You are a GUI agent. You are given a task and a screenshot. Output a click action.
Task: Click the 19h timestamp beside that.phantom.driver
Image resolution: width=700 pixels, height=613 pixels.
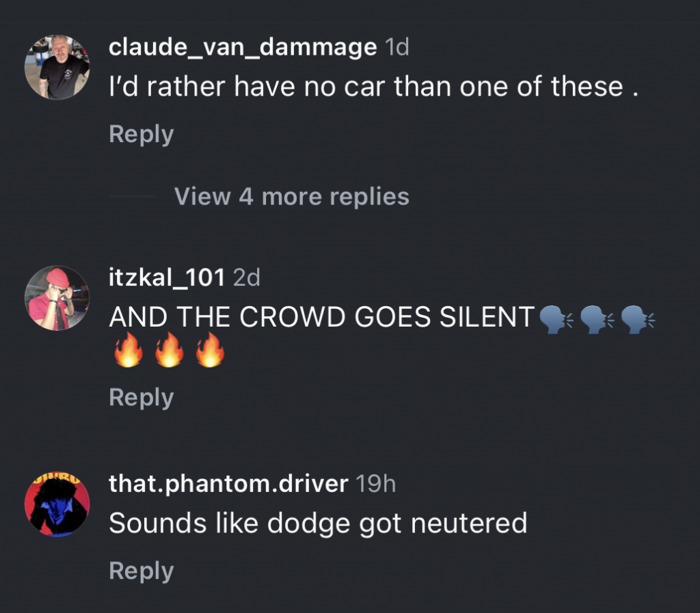pyautogui.click(x=376, y=484)
